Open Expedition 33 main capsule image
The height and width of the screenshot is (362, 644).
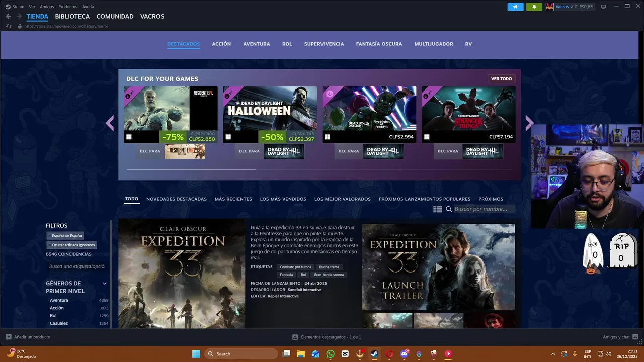point(182,274)
